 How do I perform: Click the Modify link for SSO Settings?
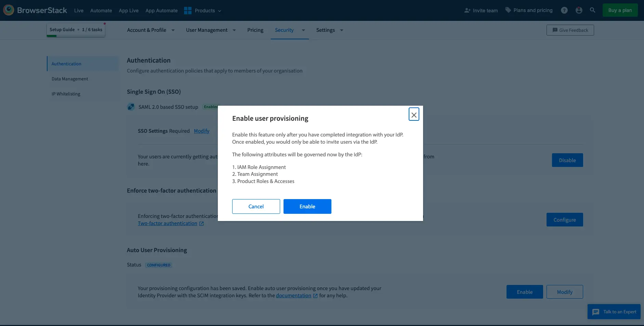(x=201, y=131)
